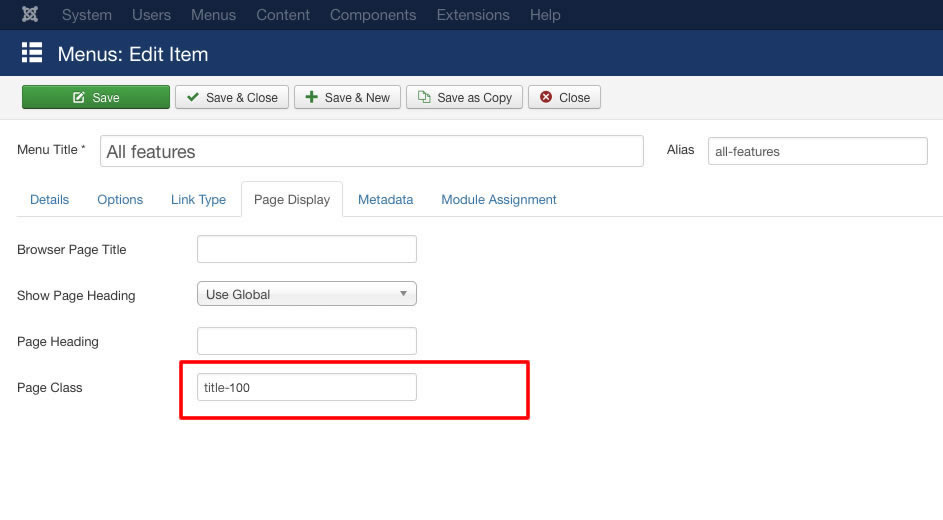Open the System menu

(87, 15)
